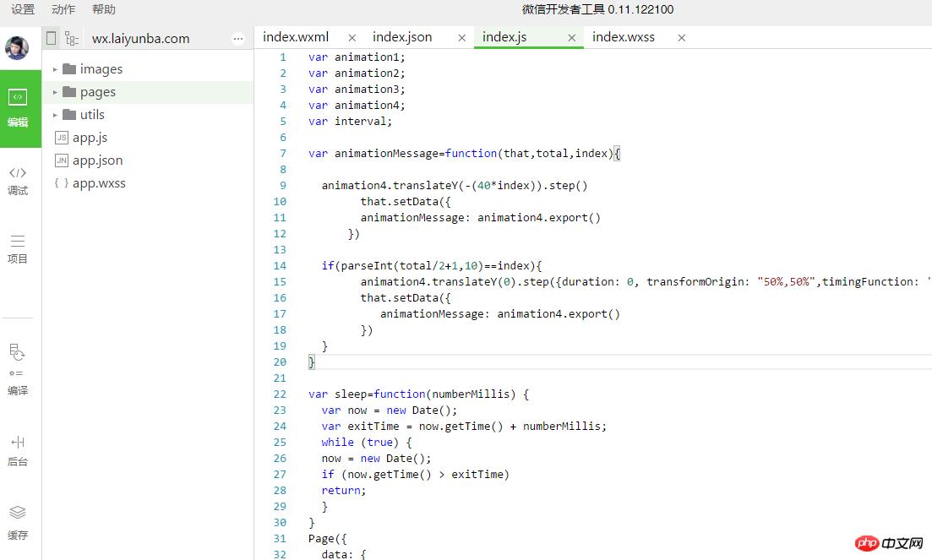Send app to 后台 (Background)
The width and height of the screenshot is (932, 560).
pos(18,450)
